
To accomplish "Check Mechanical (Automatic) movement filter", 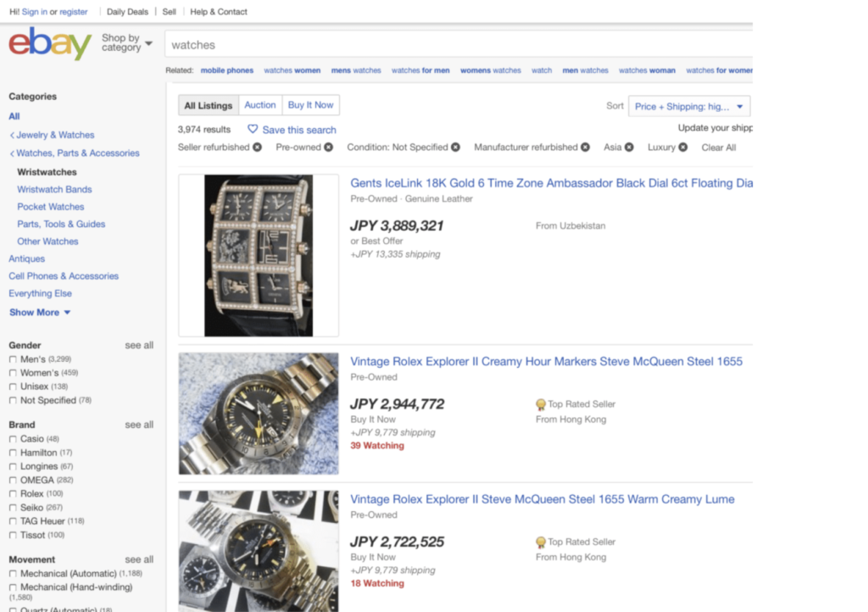I will pos(13,574).
